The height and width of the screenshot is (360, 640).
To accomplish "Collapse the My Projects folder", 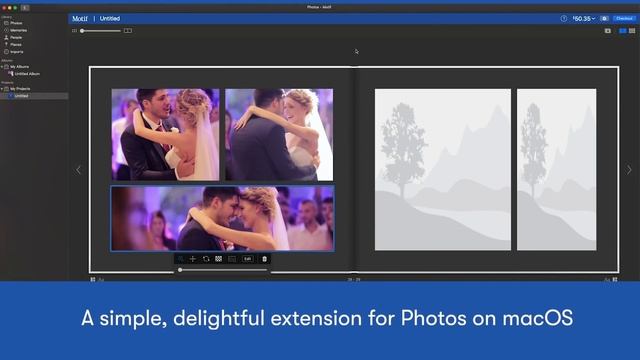I will tap(2, 89).
